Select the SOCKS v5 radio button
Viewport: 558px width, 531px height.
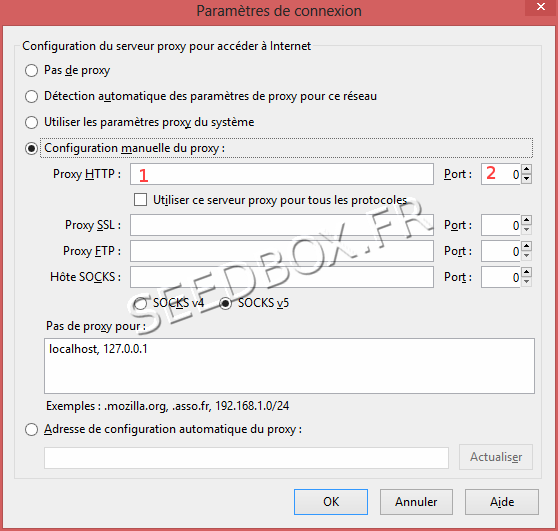tap(226, 304)
